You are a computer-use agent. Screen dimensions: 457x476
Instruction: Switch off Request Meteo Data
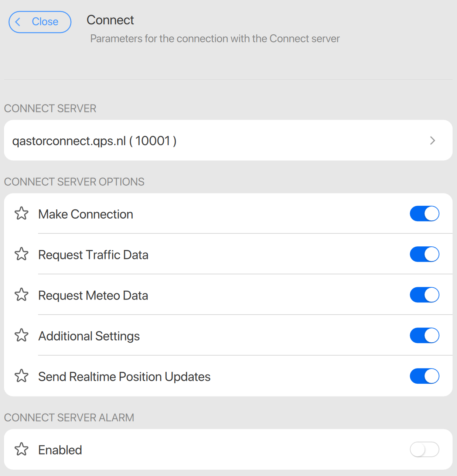coord(424,295)
